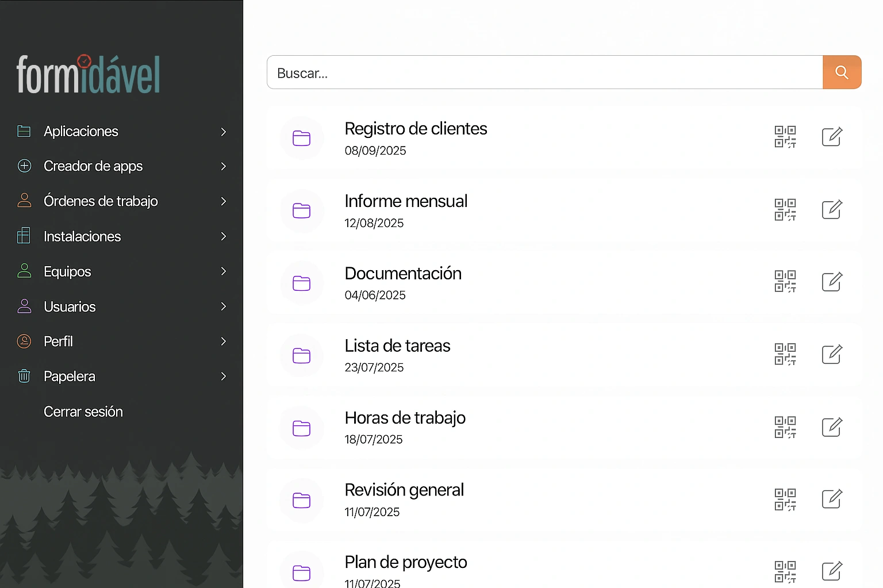Show QR code for Horas de trabajo
The width and height of the screenshot is (883, 588).
click(785, 427)
